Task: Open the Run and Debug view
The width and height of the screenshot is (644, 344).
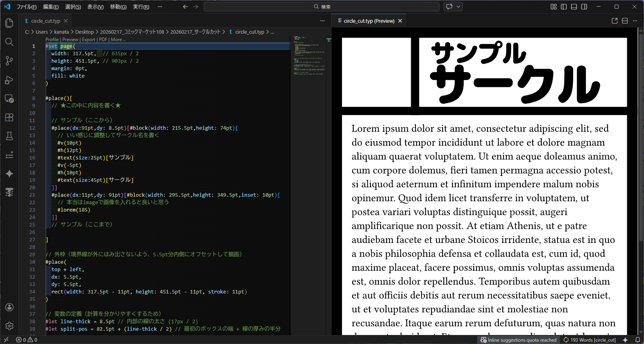Action: click(9, 80)
